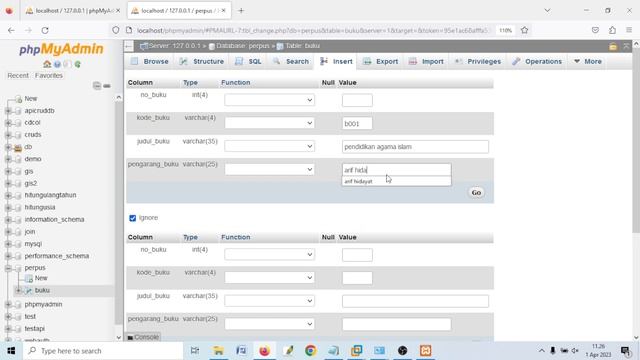
Task: Open the Privileges tab
Action: [x=478, y=62]
